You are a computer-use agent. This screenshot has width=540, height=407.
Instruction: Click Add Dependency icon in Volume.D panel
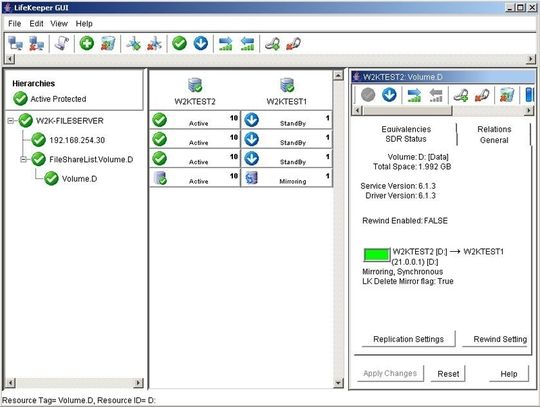point(461,95)
